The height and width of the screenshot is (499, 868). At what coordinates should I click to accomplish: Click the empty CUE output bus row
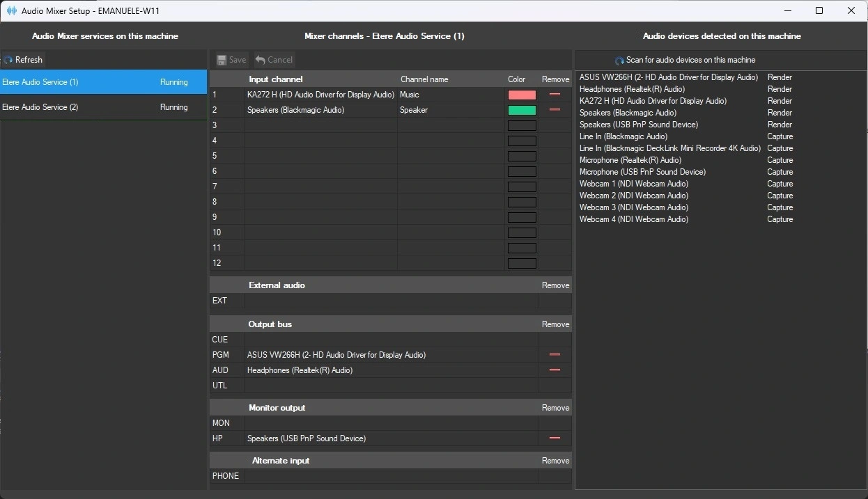tap(390, 340)
